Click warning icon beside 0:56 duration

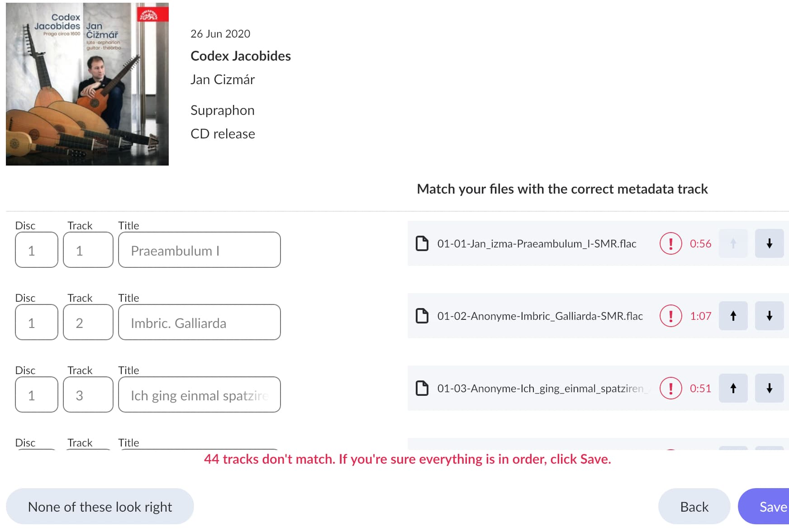(670, 243)
